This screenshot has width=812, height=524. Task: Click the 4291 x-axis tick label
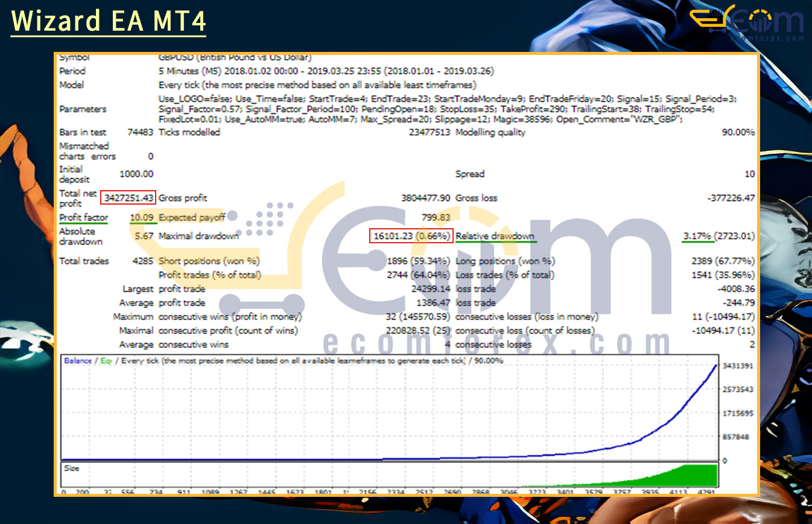coord(706,493)
